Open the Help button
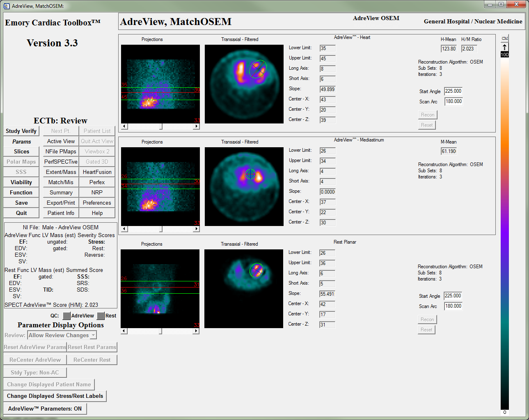Screen dimensions: 529x420 (97, 213)
